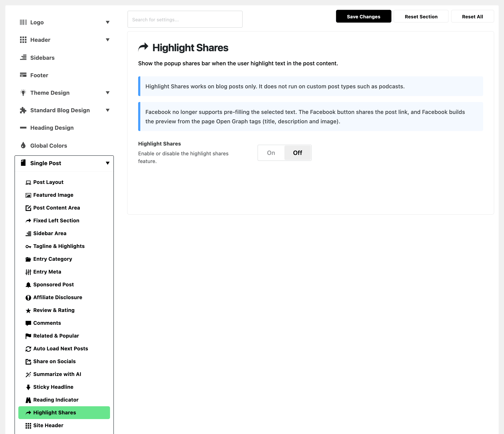Viewport: 504px width, 434px height.
Task: Open Share on Socials settings
Action: pos(64,361)
